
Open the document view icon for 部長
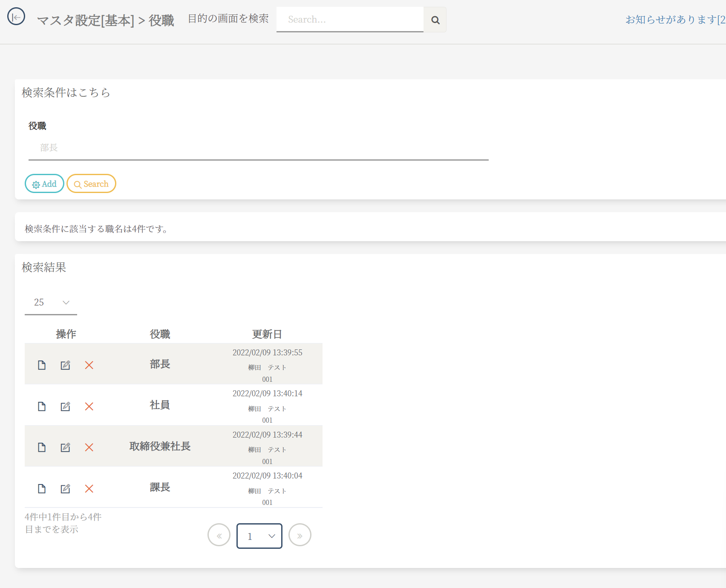point(42,365)
